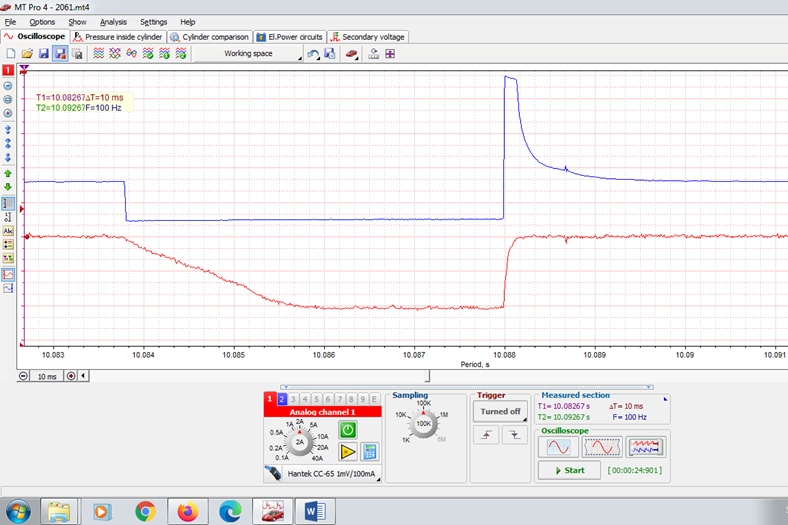Open Microsoft Word from the taskbar

click(317, 511)
